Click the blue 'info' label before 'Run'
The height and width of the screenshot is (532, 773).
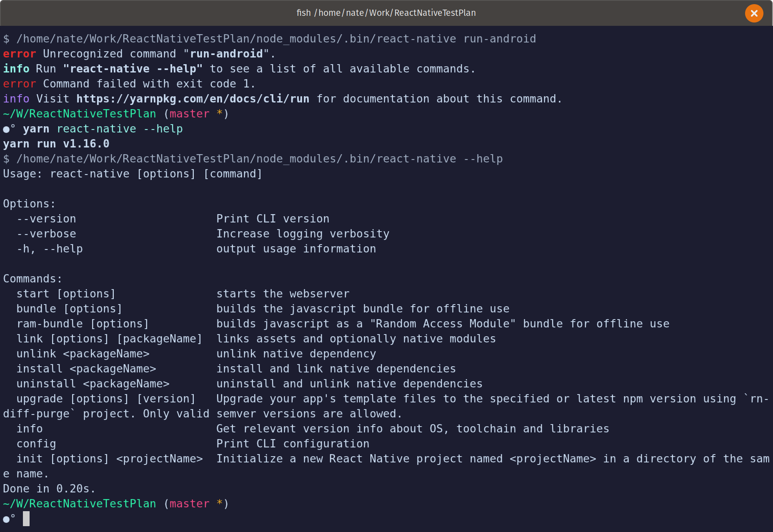click(16, 69)
